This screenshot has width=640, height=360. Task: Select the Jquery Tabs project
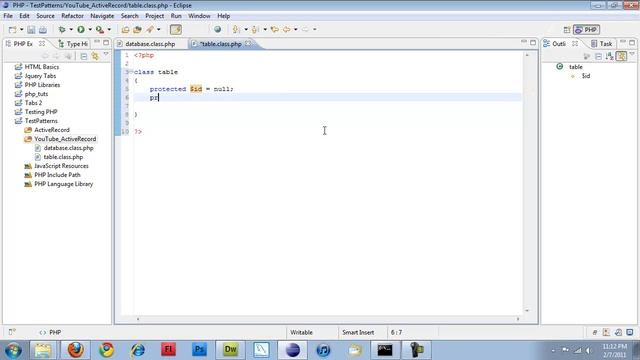[x=40, y=76]
